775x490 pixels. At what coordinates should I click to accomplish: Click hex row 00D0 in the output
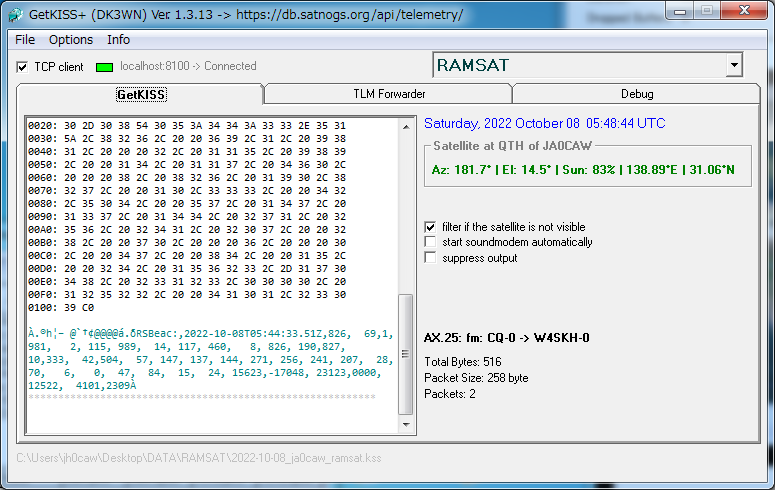click(x=187, y=268)
